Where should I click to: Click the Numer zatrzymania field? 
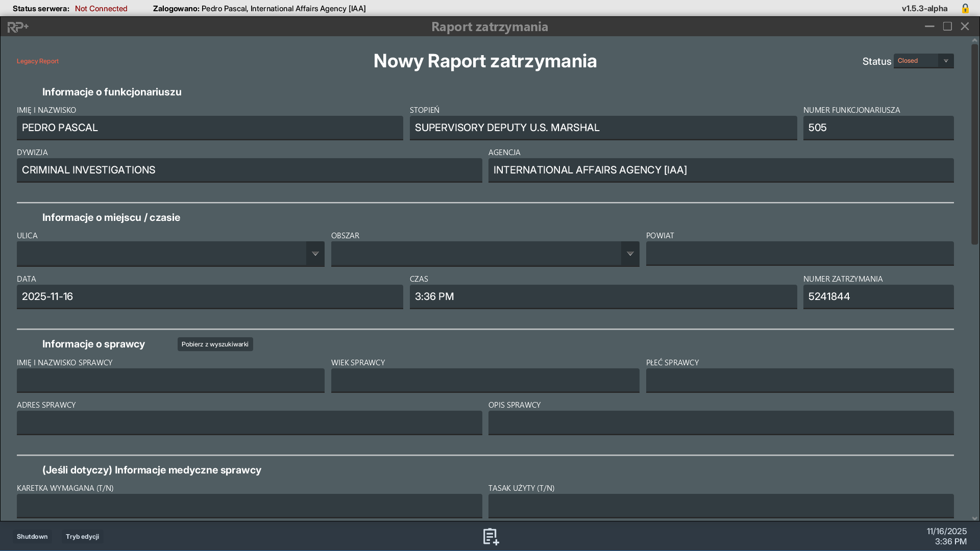[878, 296]
